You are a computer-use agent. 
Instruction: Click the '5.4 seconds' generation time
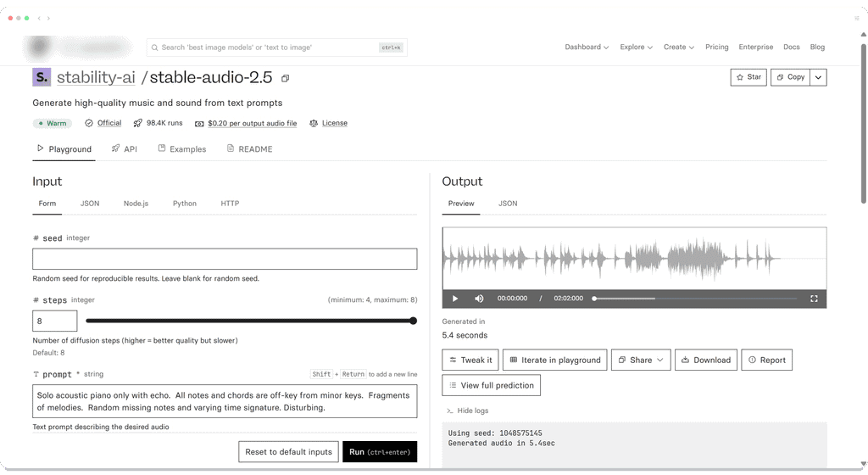(x=465, y=335)
